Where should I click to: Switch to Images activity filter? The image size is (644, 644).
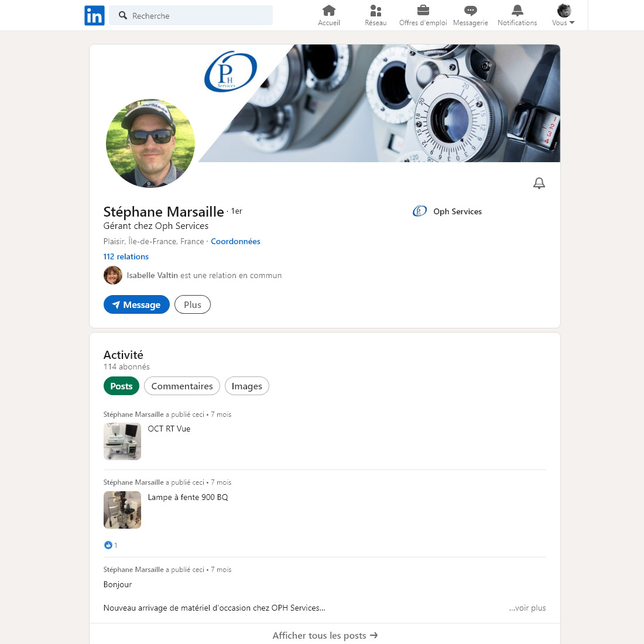coord(246,386)
